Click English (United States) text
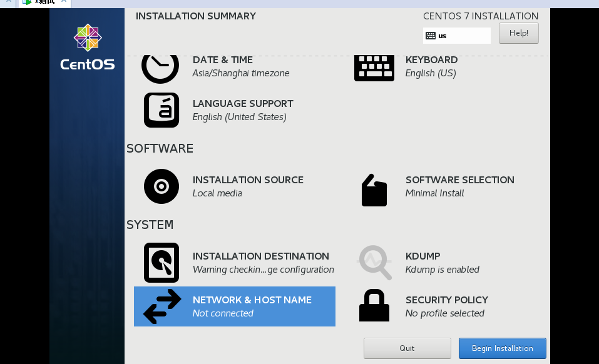599x364 pixels. pyautogui.click(x=240, y=117)
